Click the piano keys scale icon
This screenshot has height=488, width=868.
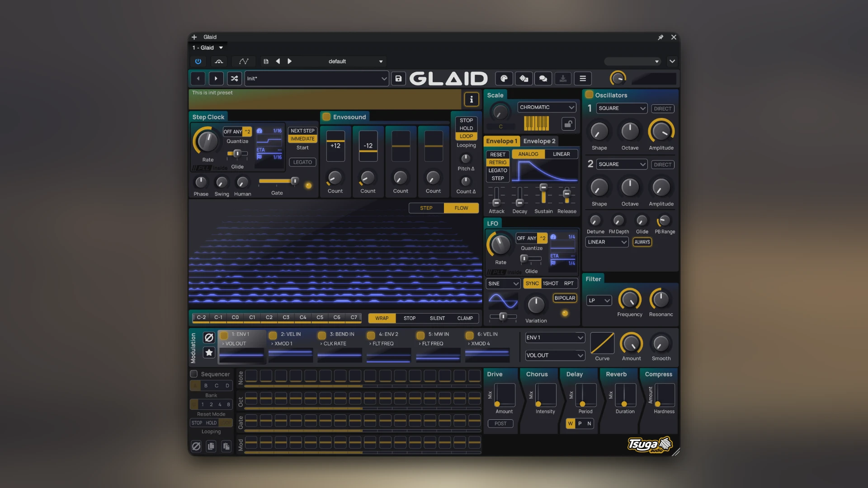(536, 123)
